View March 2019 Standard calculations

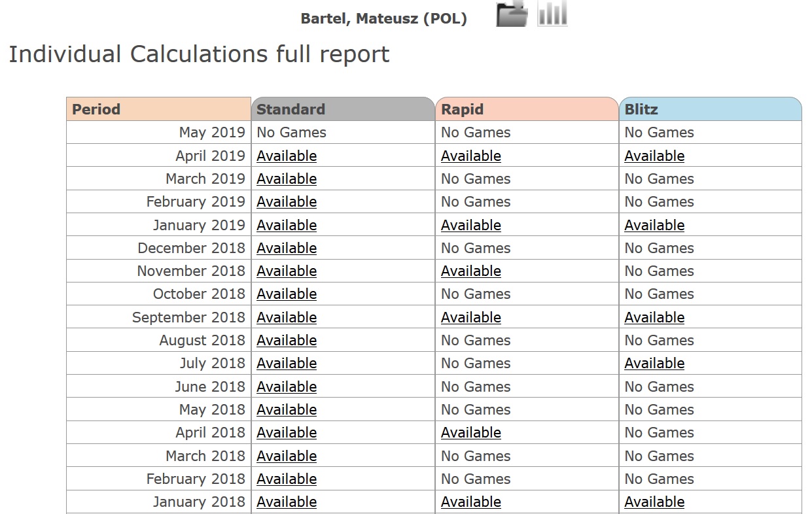(287, 179)
